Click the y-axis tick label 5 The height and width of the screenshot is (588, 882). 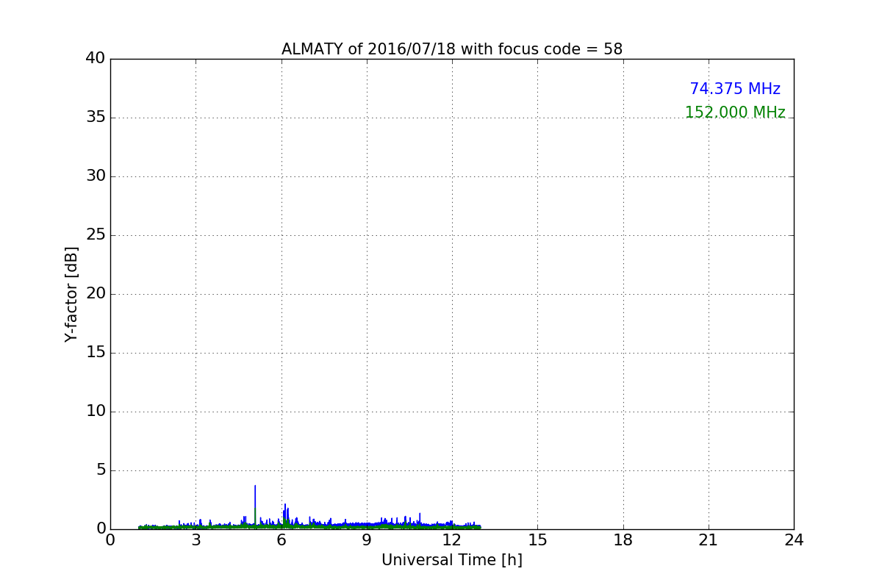[100, 470]
